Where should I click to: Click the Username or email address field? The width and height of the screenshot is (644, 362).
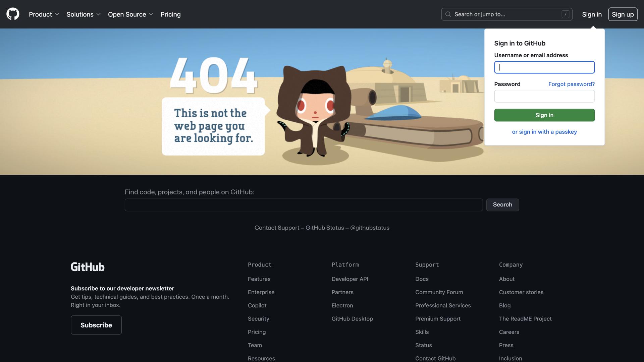point(544,67)
